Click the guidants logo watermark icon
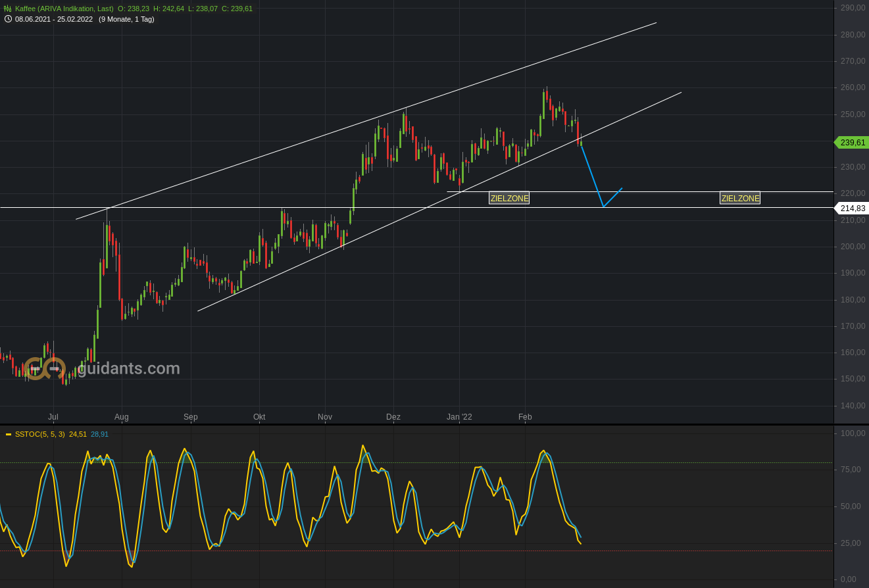Viewport: 869px width, 588px height. click(45, 368)
